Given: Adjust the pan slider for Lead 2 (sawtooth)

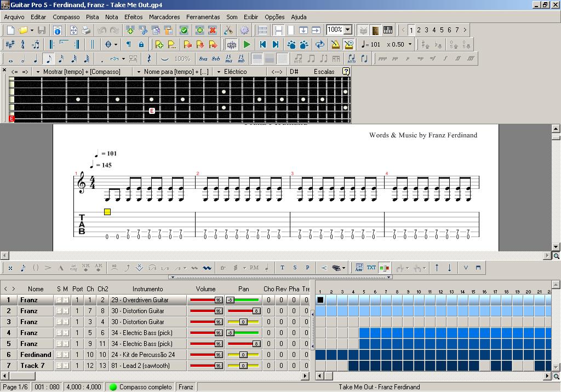Looking at the screenshot, I should pyautogui.click(x=243, y=366).
